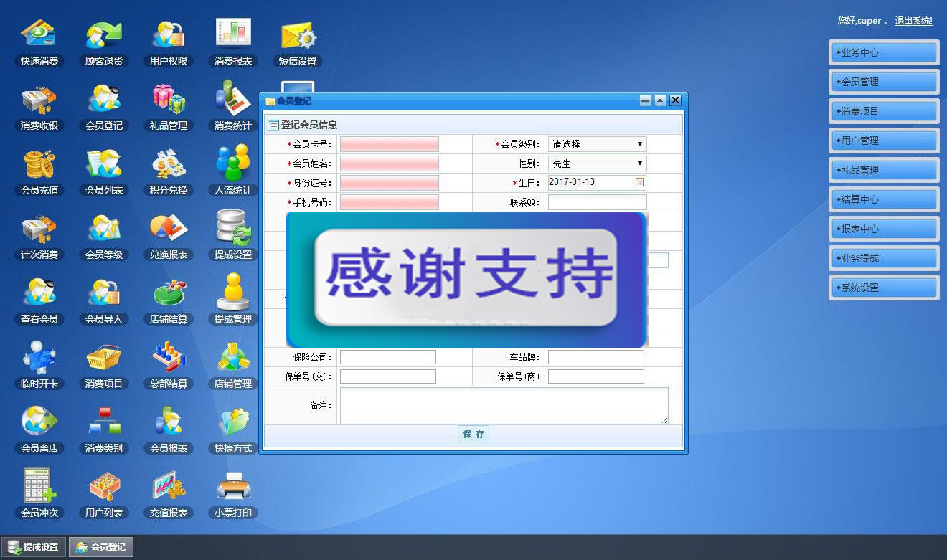947x560 pixels.
Task: Expand the 业务中心 side panel
Action: click(x=884, y=52)
